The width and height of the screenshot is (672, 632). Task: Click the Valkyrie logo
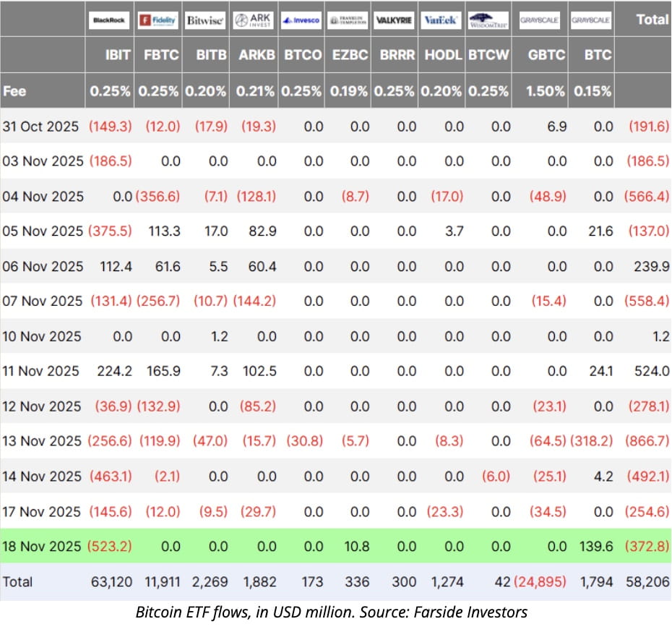click(x=395, y=20)
